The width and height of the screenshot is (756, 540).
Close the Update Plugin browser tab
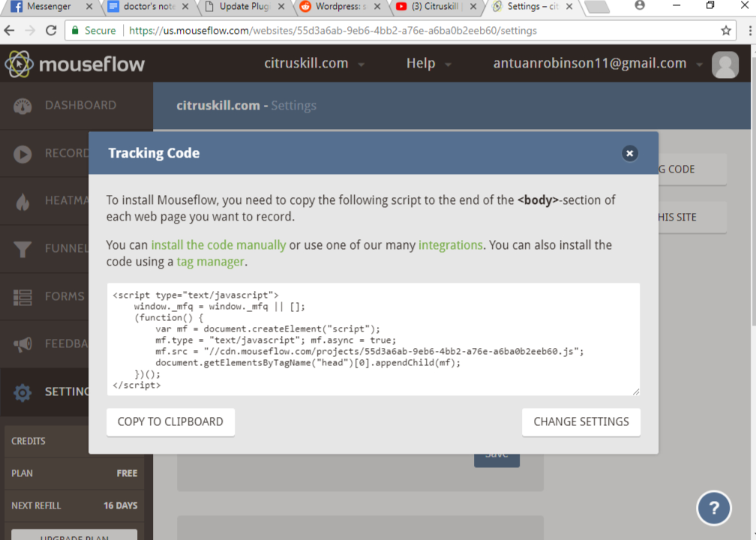pyautogui.click(x=281, y=7)
